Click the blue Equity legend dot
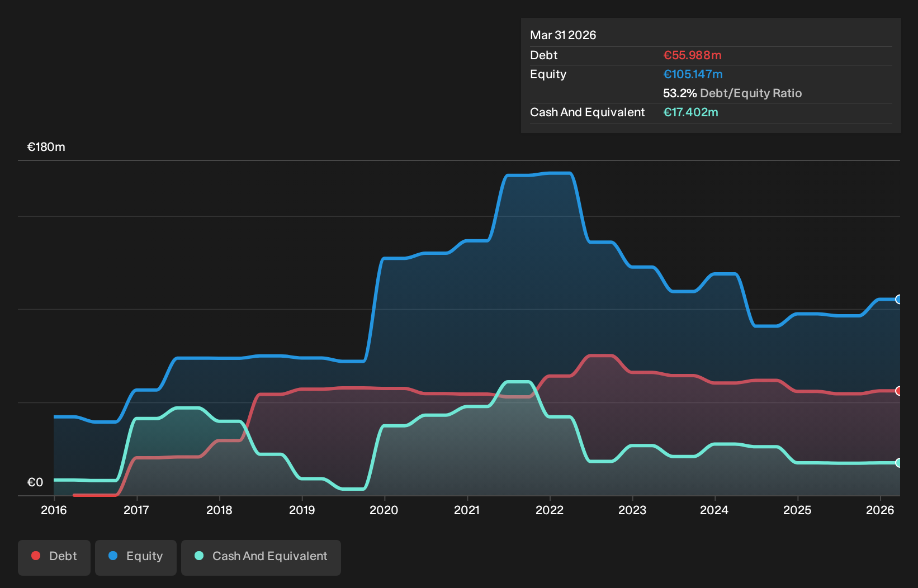The height and width of the screenshot is (588, 918). pos(113,556)
